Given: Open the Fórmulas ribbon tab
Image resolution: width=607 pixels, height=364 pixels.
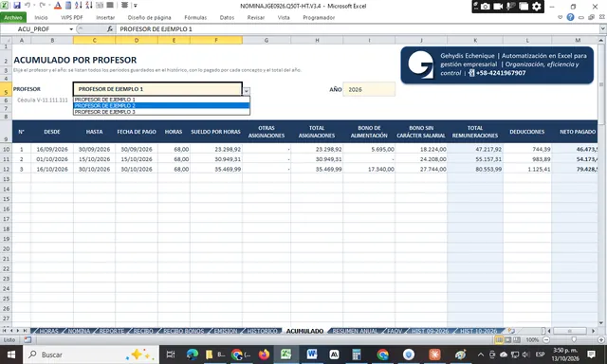Looking at the screenshot, I should pyautogui.click(x=195, y=17).
